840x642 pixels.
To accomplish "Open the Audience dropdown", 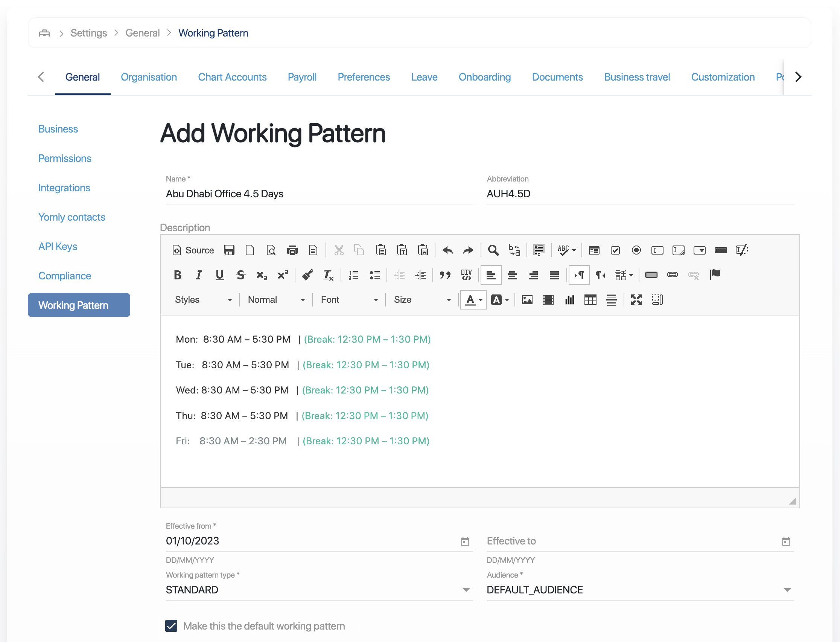I will tap(640, 590).
